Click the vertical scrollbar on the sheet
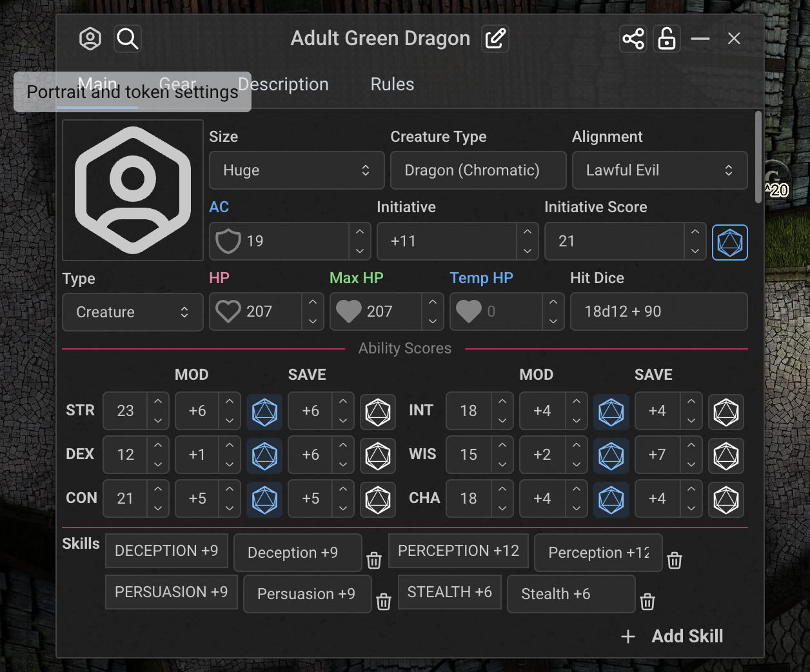 point(758,158)
